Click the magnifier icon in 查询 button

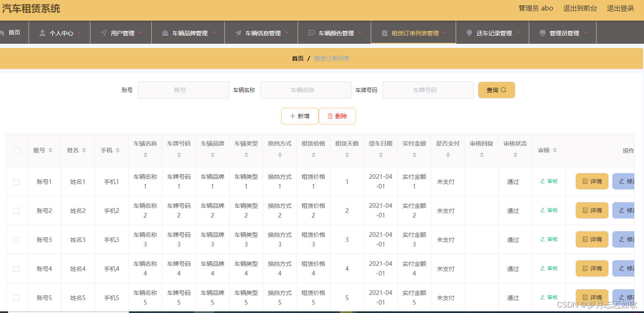click(x=504, y=90)
